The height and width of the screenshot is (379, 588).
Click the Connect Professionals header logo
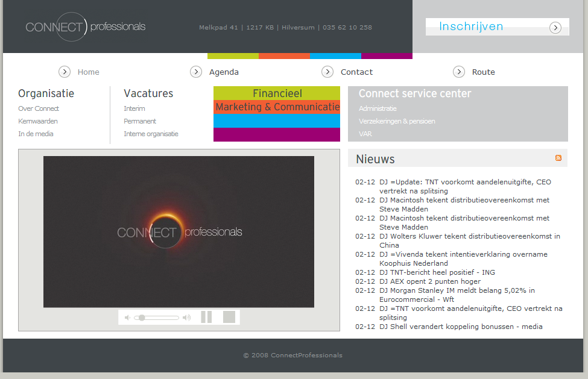click(86, 27)
